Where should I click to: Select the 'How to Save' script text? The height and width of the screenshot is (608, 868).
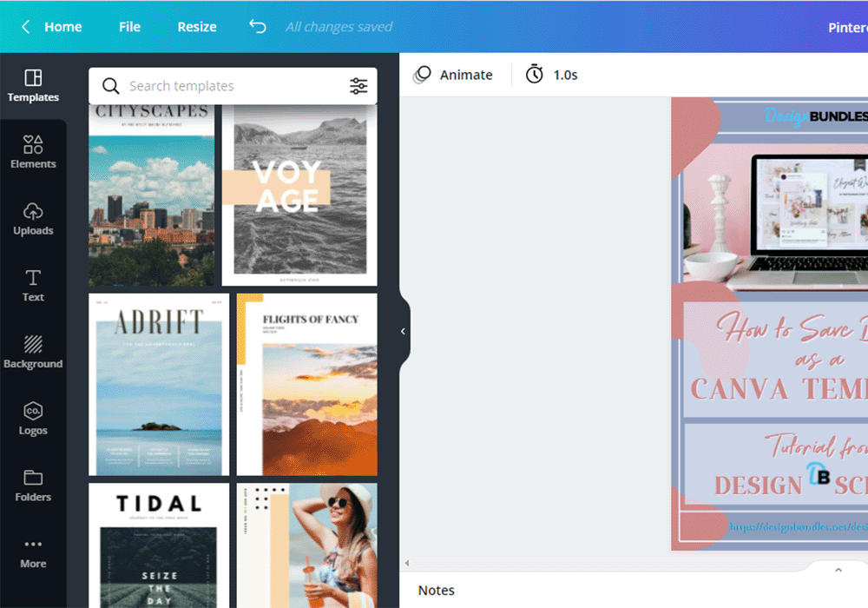click(792, 329)
